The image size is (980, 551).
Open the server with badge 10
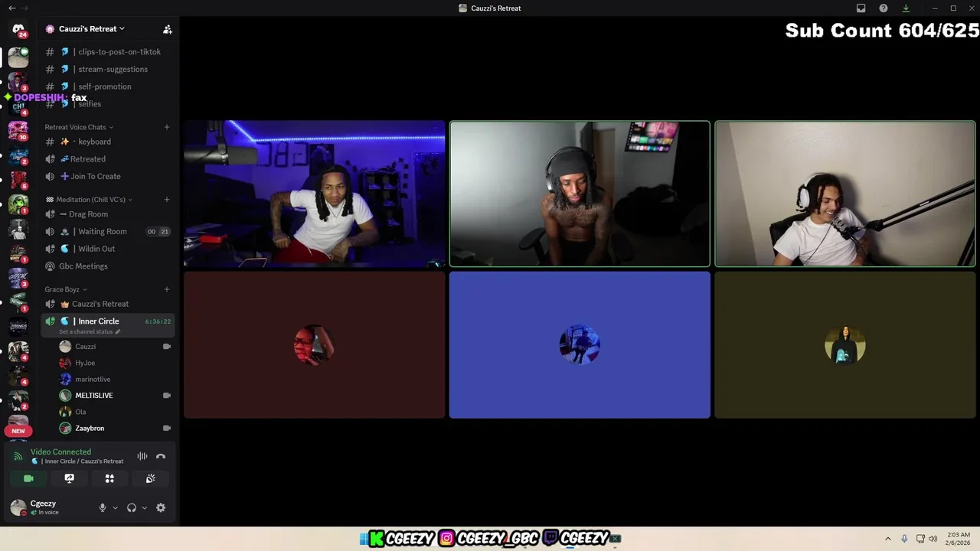click(x=18, y=131)
